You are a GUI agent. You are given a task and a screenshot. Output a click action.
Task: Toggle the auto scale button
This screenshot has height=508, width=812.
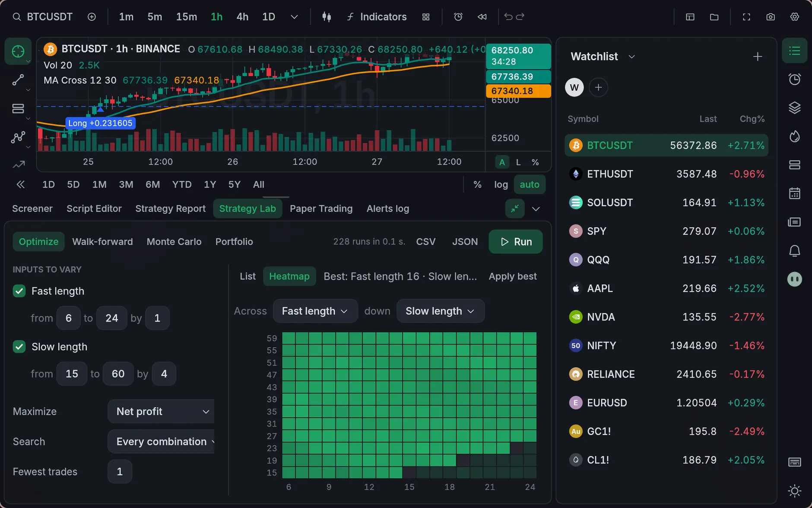coord(530,185)
